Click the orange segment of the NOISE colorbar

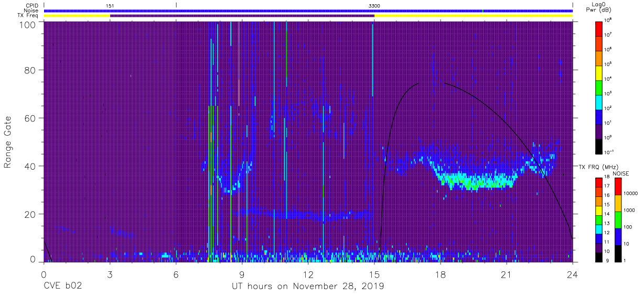tap(618, 203)
